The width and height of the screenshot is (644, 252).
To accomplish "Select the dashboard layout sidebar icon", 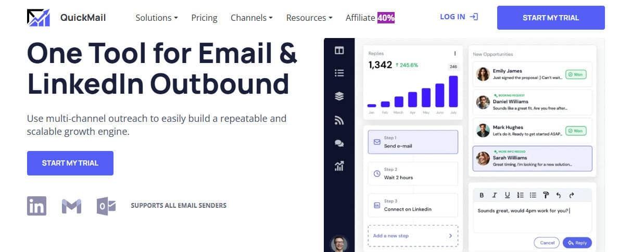I will click(x=339, y=51).
